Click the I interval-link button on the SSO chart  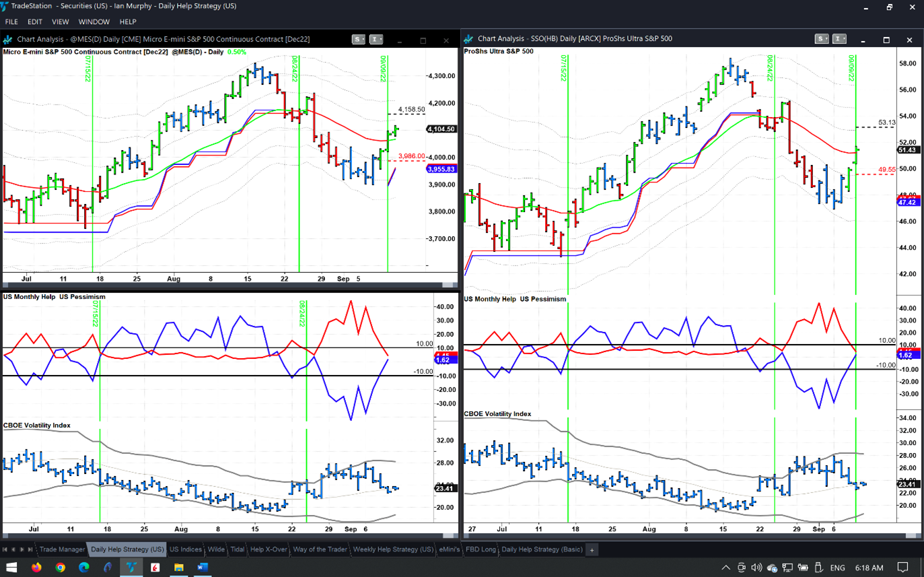(x=839, y=39)
